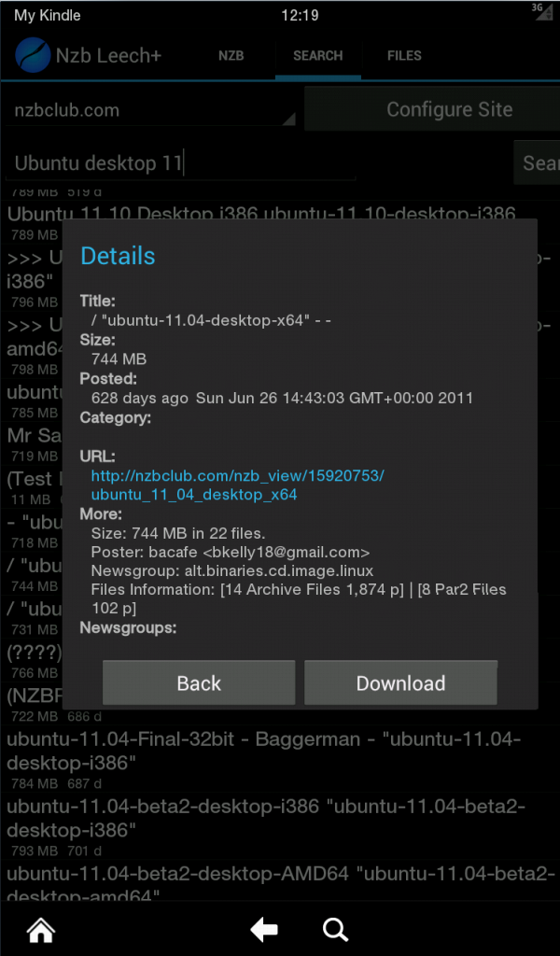Click the Back button in Details dialog

point(199,682)
